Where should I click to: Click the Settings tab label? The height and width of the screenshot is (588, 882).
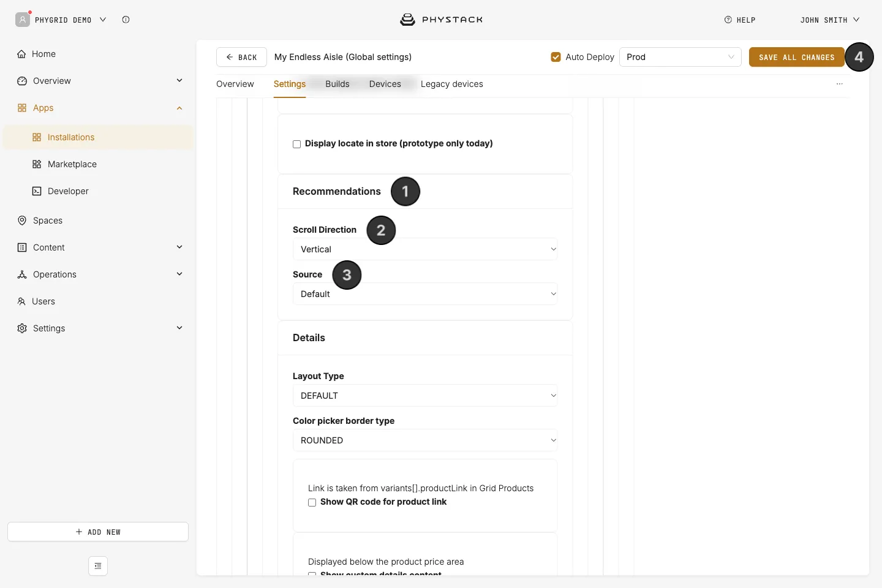(x=290, y=84)
